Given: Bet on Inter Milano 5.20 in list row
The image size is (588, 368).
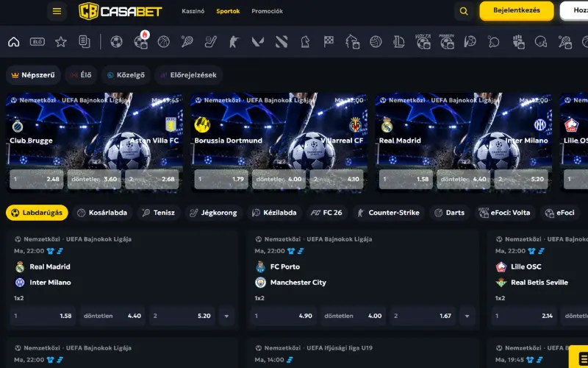Looking at the screenshot, I should click(182, 316).
